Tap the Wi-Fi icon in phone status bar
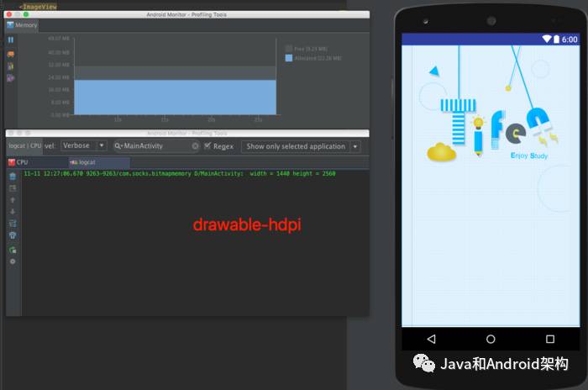 click(547, 39)
